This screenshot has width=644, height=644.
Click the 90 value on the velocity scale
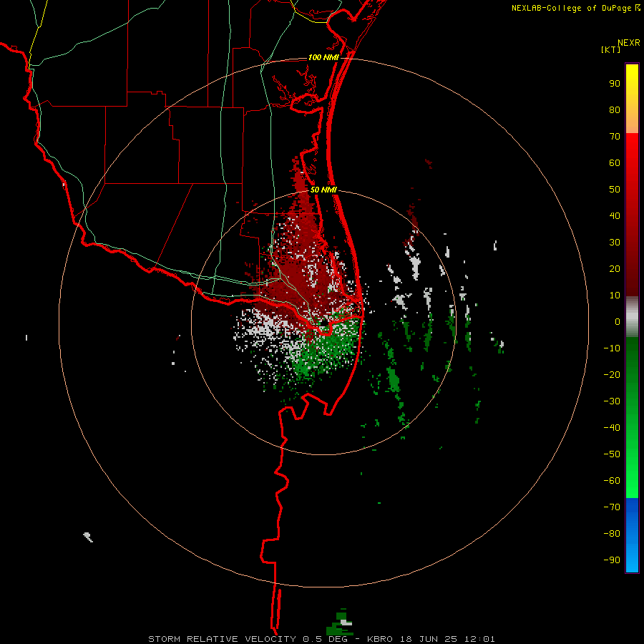[615, 84]
